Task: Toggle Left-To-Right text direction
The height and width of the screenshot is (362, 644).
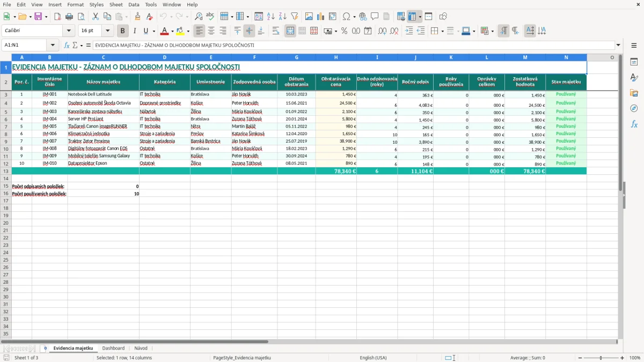Action: point(503,31)
